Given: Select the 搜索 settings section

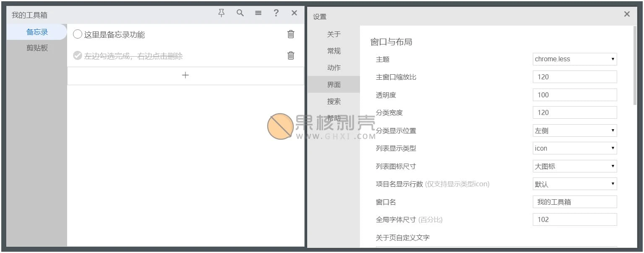Looking at the screenshot, I should [x=334, y=101].
